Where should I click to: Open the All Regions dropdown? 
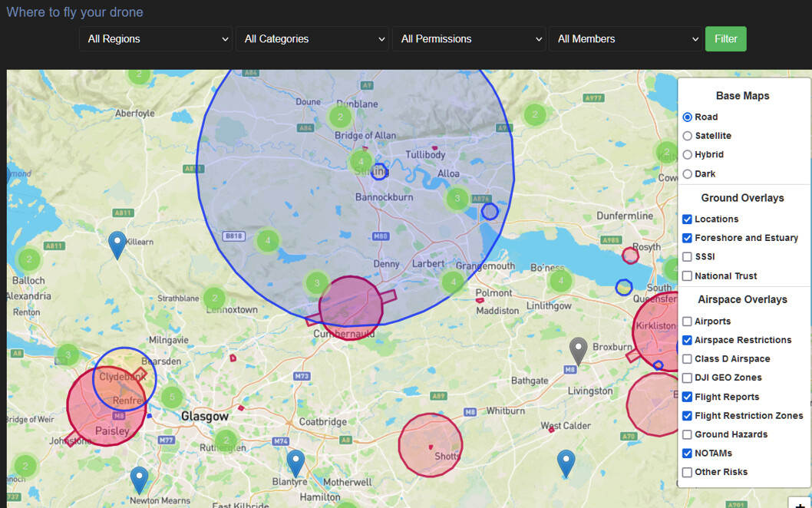(x=155, y=39)
